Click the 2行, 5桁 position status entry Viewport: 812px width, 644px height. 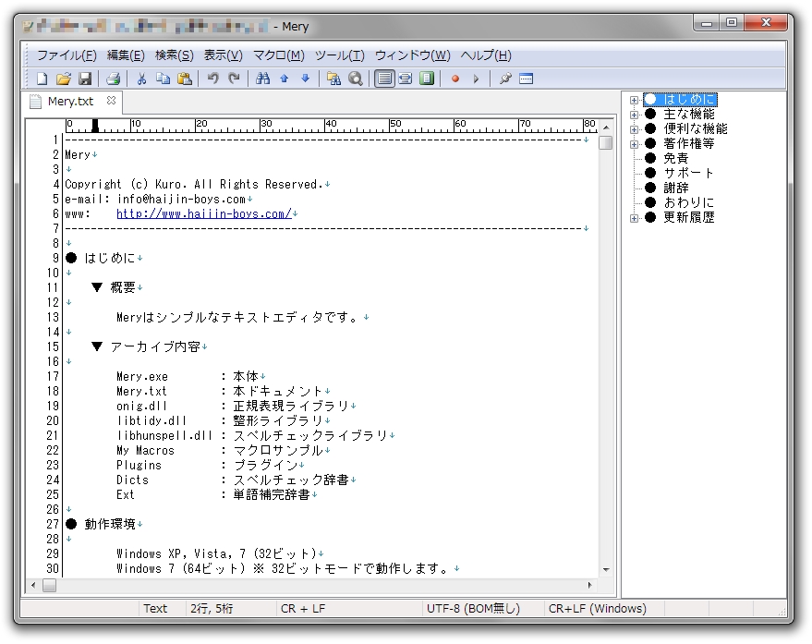212,609
